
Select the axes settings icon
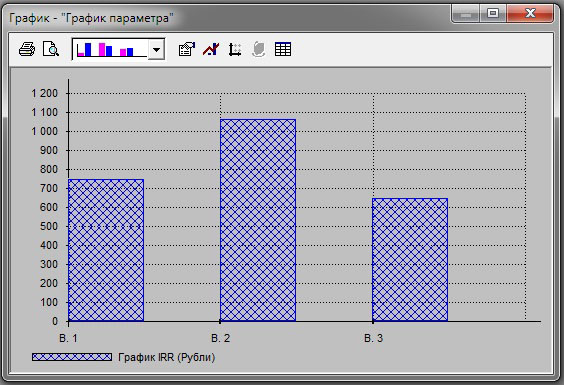click(235, 49)
